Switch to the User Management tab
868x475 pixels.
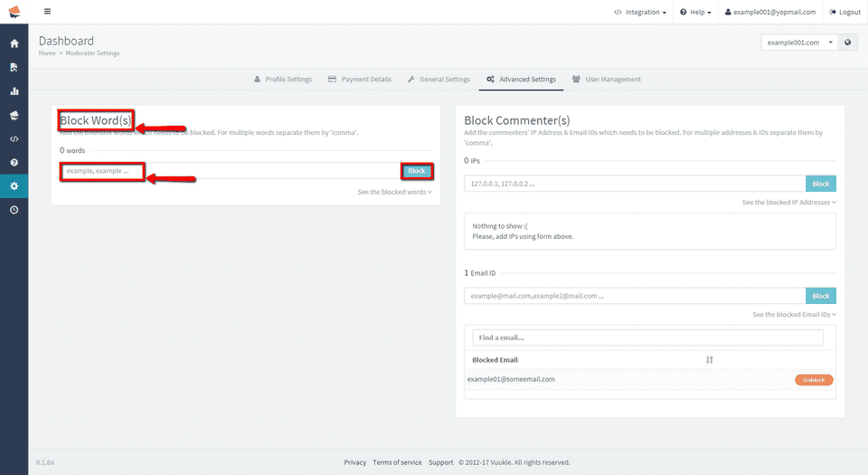coord(606,80)
